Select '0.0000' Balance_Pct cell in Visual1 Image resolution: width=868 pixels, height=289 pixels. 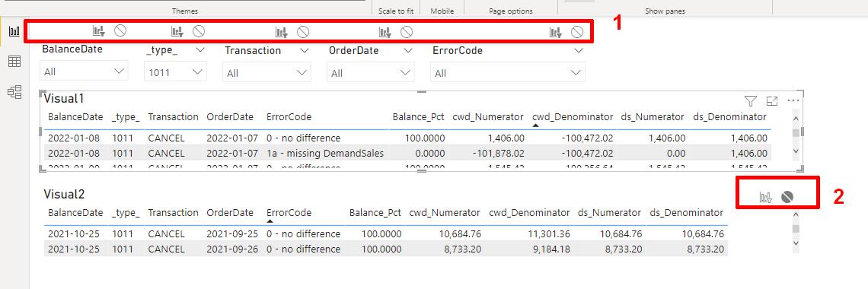click(429, 153)
